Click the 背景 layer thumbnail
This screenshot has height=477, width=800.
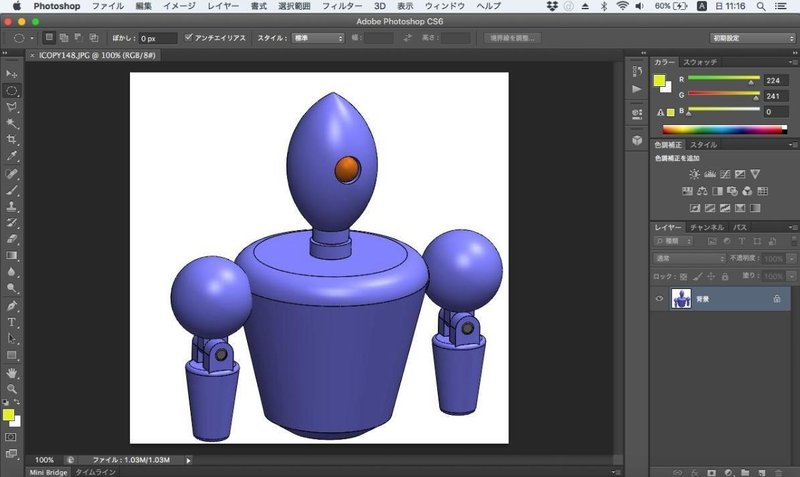[681, 298]
